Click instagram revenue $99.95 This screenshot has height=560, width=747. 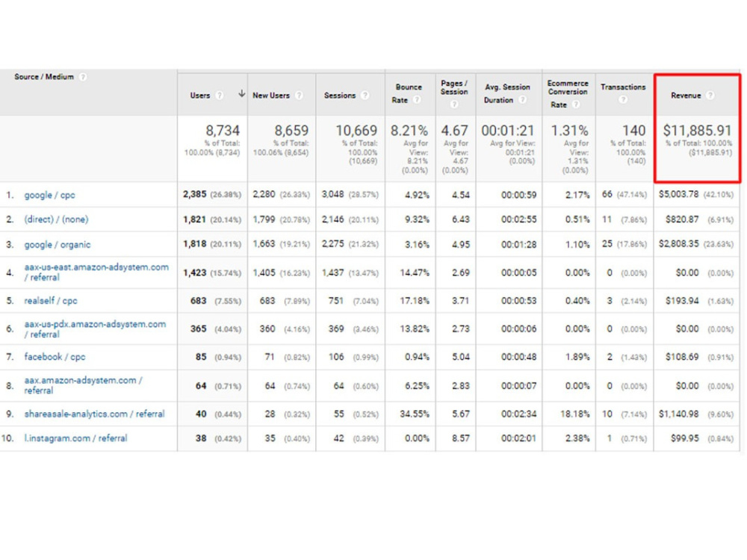click(684, 438)
